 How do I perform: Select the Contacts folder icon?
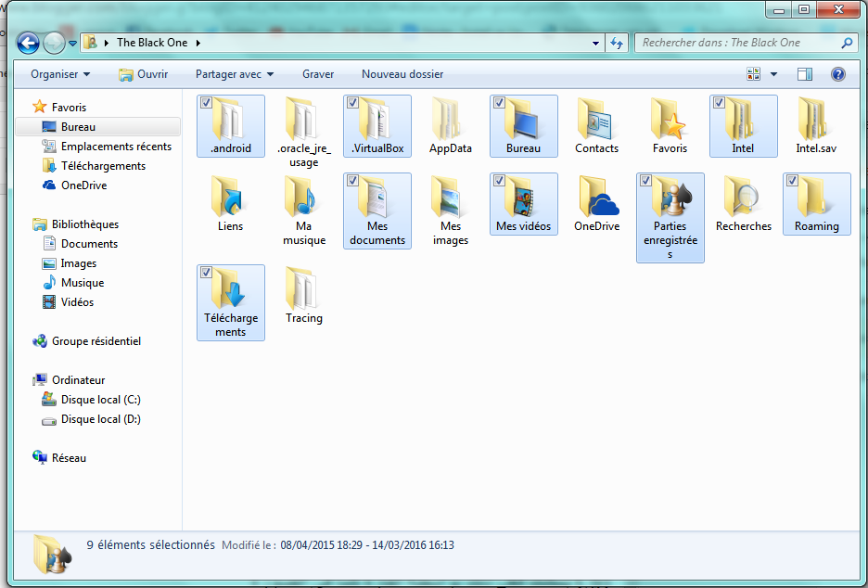click(x=595, y=119)
